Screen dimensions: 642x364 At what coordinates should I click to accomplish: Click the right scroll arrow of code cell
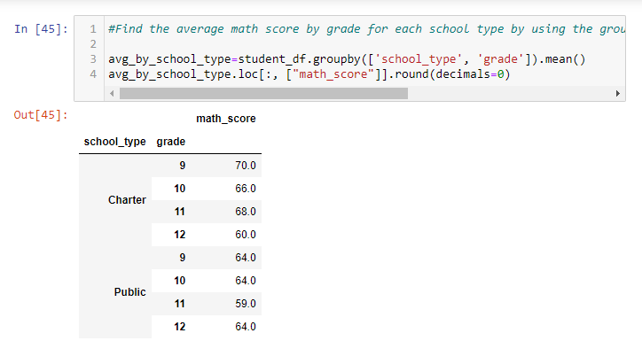click(618, 94)
